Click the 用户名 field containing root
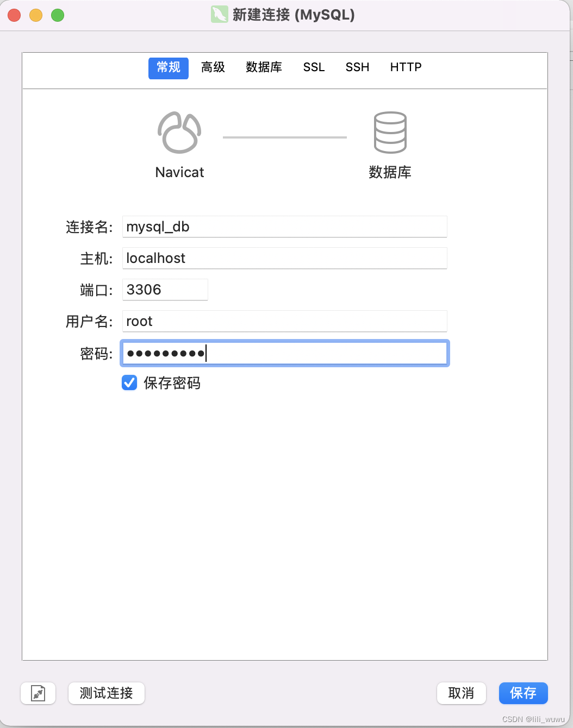573x728 pixels. pos(284,321)
